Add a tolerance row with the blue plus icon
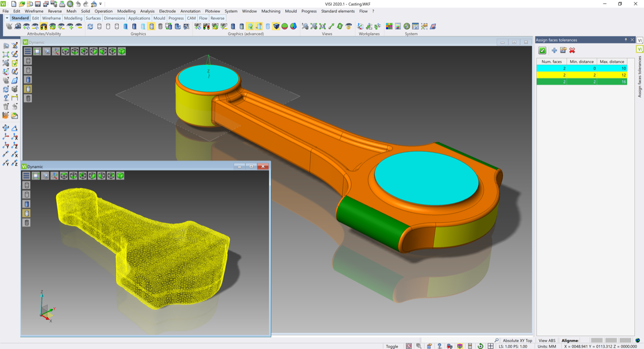The height and width of the screenshot is (349, 644). 554,50
